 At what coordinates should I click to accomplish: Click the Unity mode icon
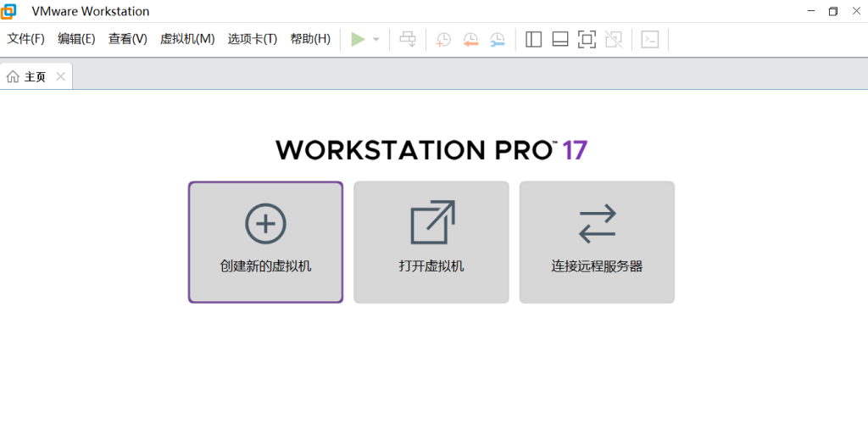click(x=614, y=39)
